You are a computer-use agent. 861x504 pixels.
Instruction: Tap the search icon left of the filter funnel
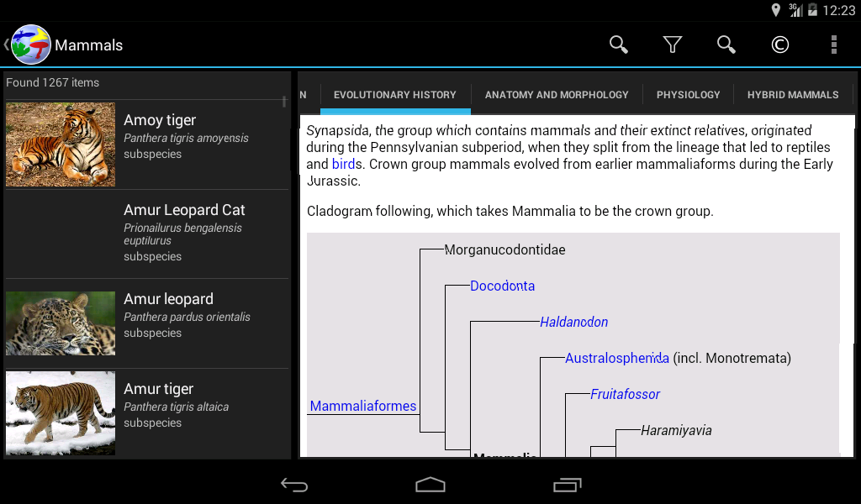(619, 45)
